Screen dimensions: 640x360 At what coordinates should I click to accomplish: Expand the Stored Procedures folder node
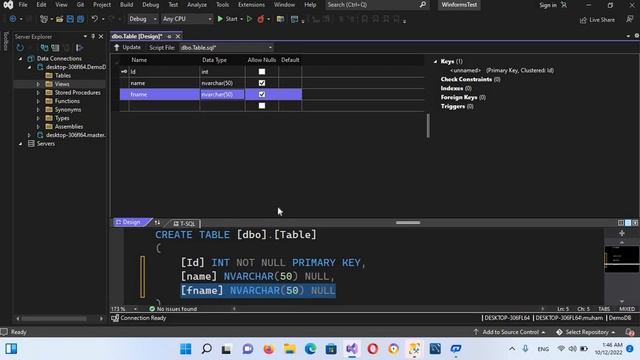click(x=38, y=93)
